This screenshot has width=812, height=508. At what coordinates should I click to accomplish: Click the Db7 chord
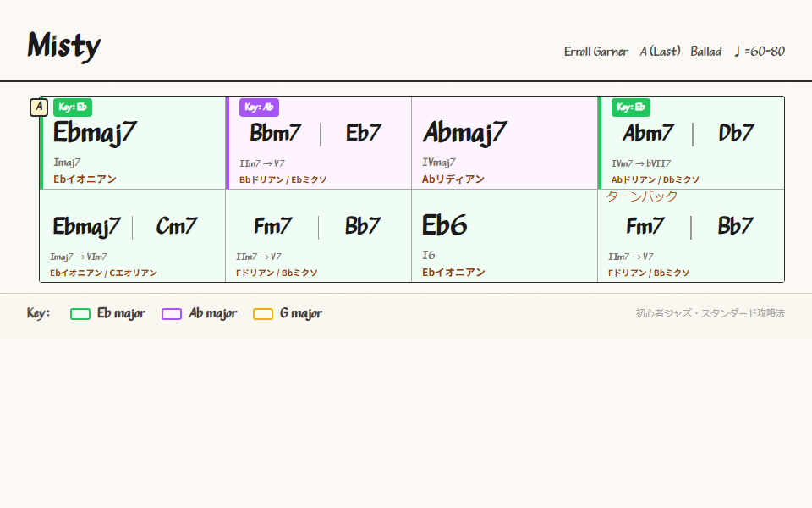[x=736, y=133]
